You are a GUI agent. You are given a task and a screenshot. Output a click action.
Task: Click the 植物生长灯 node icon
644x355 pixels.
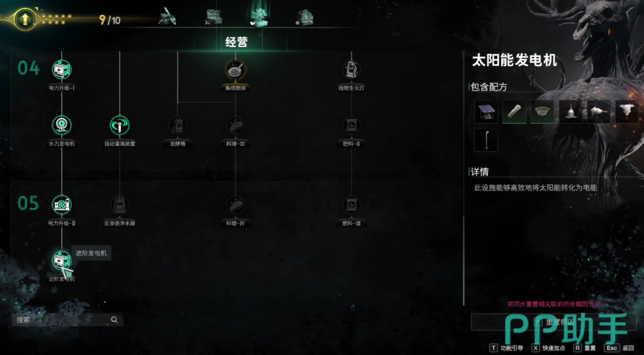click(x=351, y=70)
